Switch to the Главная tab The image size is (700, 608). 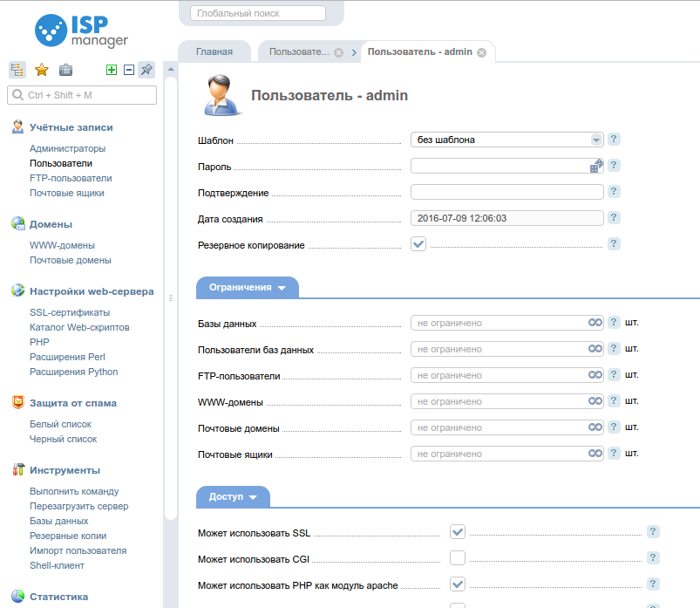point(214,51)
